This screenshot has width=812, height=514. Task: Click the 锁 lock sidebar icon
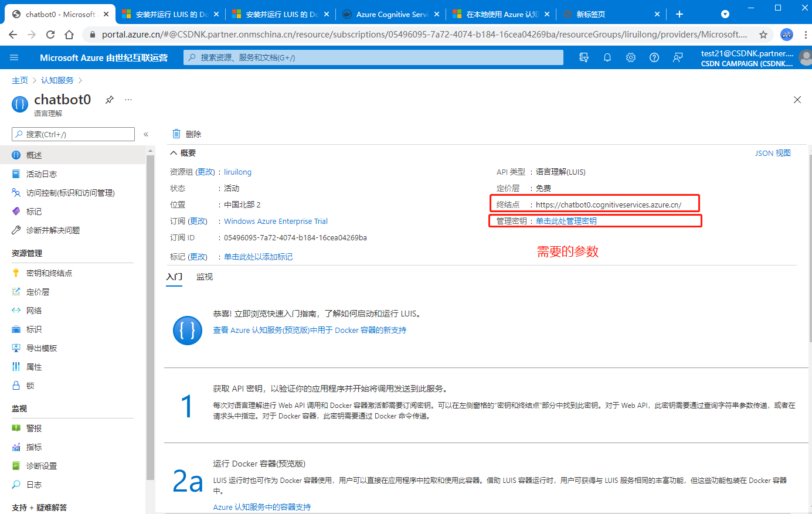(16, 386)
